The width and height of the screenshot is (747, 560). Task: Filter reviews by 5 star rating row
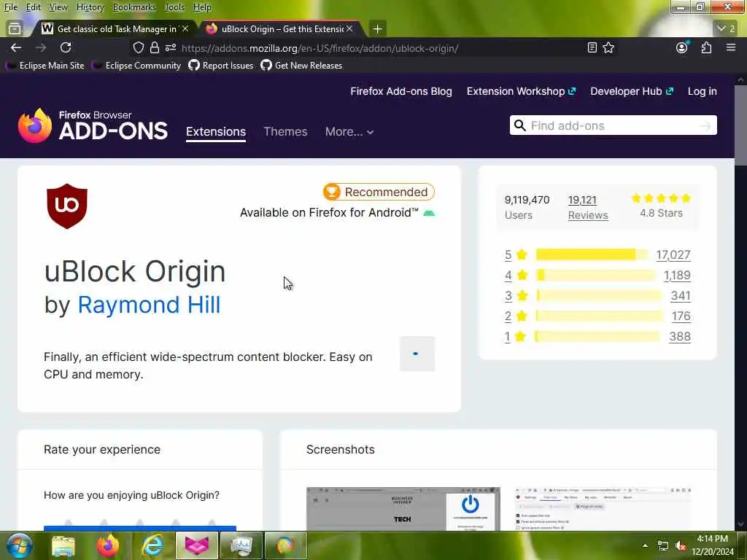pyautogui.click(x=597, y=254)
